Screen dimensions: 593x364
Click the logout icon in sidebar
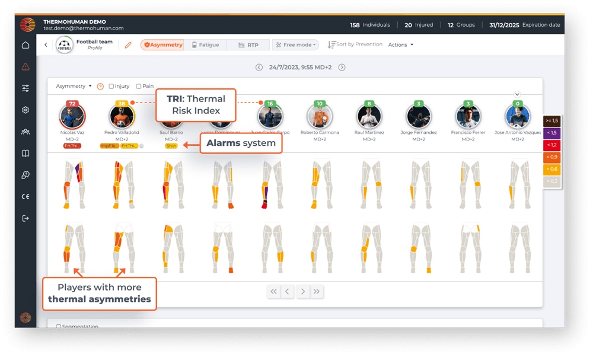tap(25, 218)
